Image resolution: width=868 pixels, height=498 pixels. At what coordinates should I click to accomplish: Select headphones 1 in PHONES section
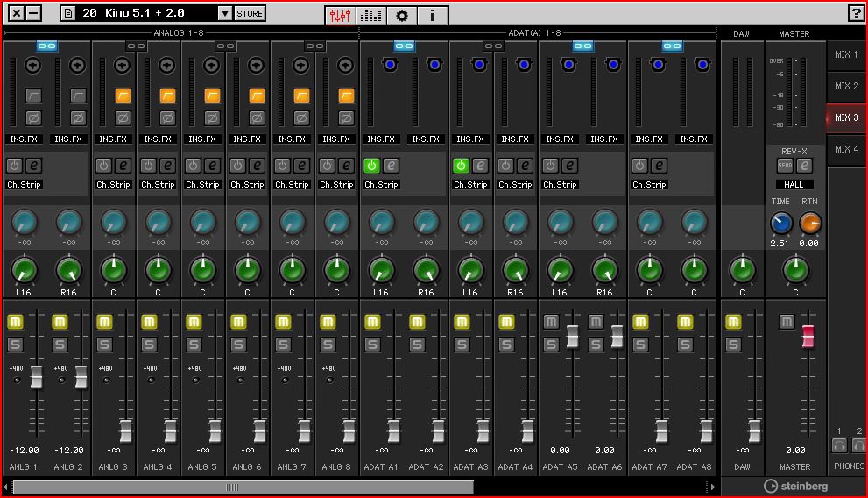[x=839, y=446]
